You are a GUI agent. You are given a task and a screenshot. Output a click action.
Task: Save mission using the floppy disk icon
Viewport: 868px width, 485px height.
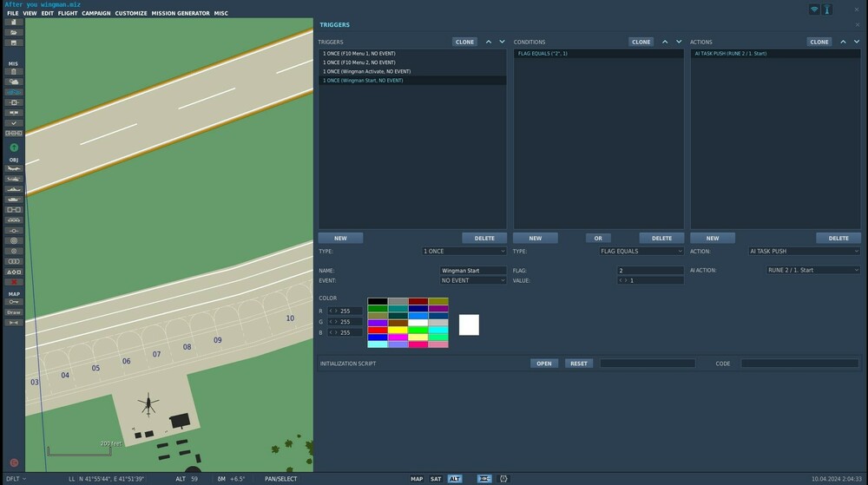click(x=14, y=43)
